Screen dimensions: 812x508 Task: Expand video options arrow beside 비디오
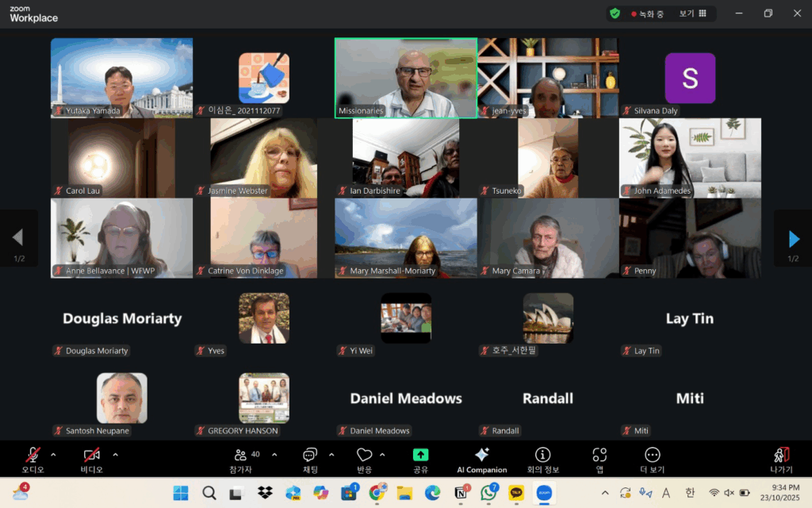pyautogui.click(x=115, y=455)
